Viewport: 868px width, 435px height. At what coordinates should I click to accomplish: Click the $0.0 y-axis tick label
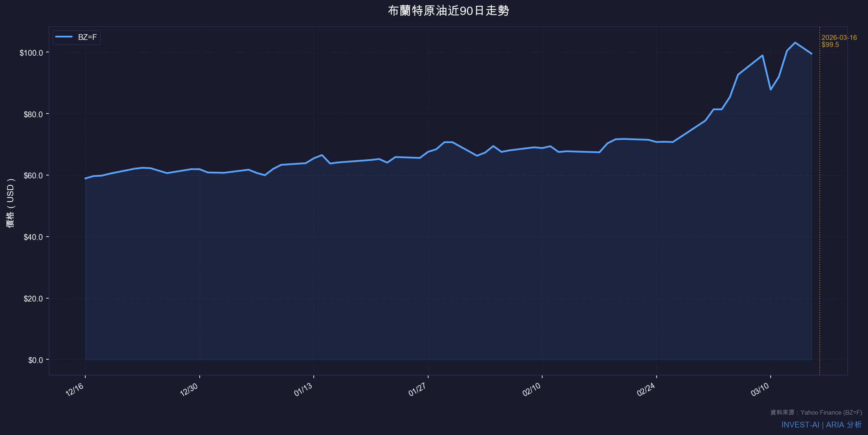pos(35,360)
